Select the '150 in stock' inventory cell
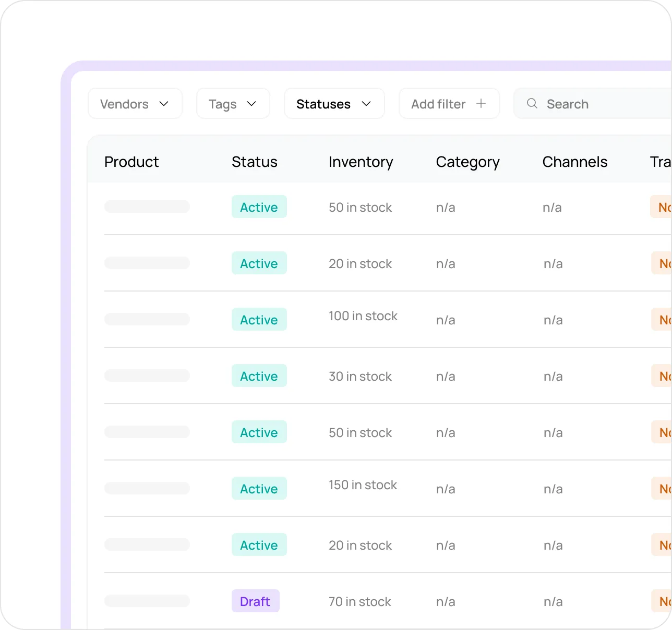 363,485
